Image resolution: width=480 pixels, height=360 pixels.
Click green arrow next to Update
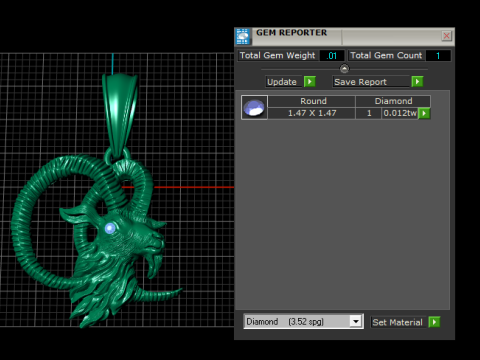pyautogui.click(x=310, y=82)
